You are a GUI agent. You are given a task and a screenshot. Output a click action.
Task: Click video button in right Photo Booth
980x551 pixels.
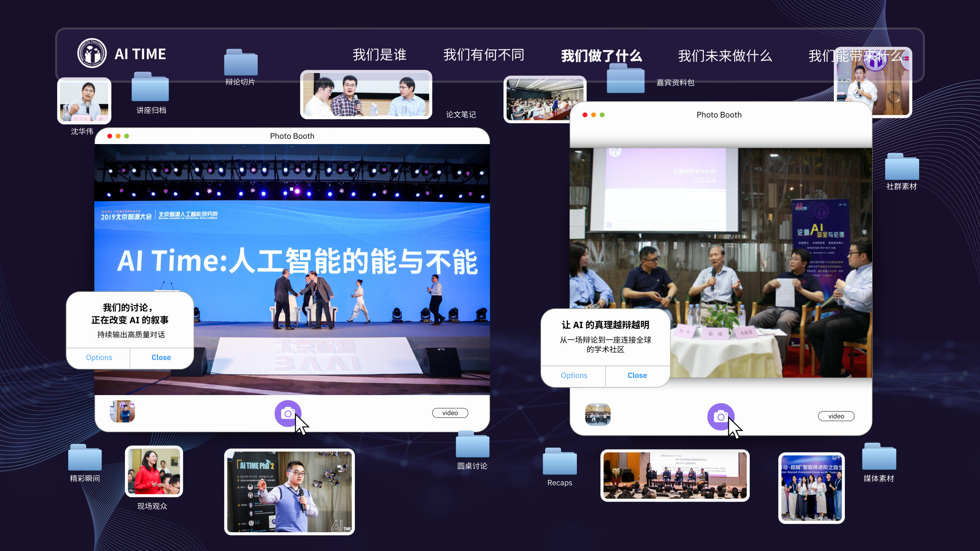pos(836,416)
